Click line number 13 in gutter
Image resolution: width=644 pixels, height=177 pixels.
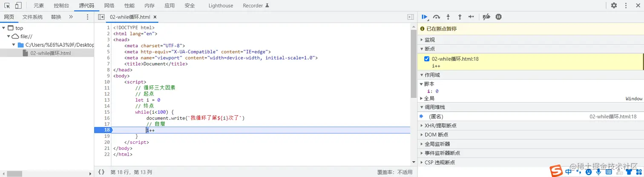point(107,100)
